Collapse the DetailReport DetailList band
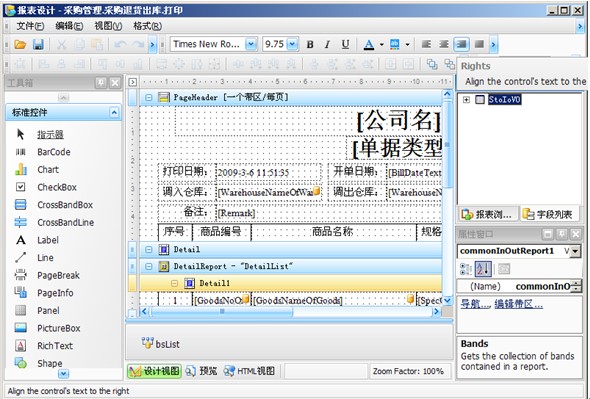Viewport: 590px width, 399px height. 149,267
